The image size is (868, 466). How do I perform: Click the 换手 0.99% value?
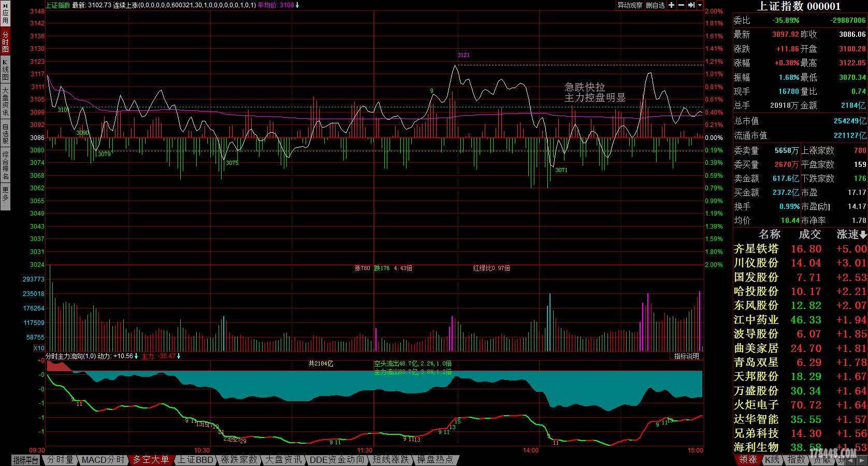789,206
